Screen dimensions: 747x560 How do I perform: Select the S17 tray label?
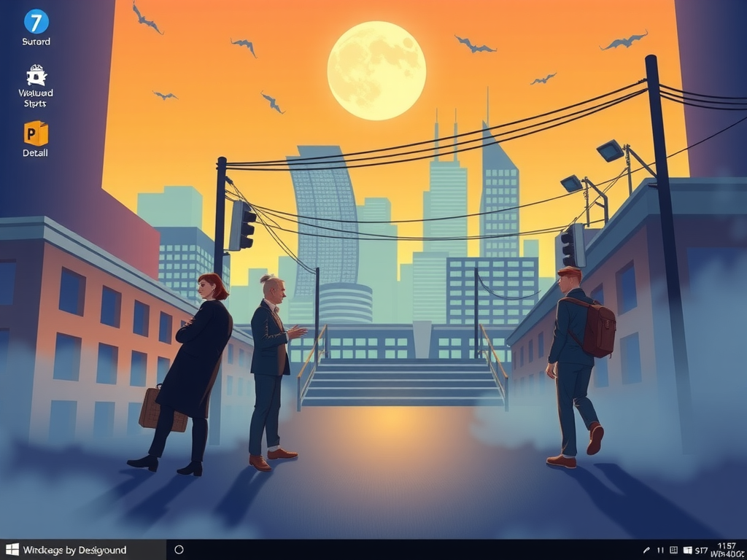tap(703, 551)
